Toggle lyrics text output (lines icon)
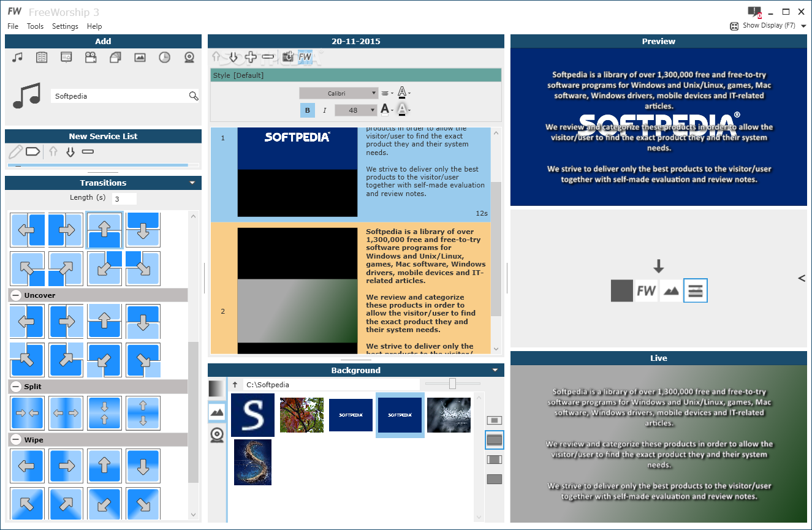Screen dimensions: 812x530 click(x=695, y=290)
